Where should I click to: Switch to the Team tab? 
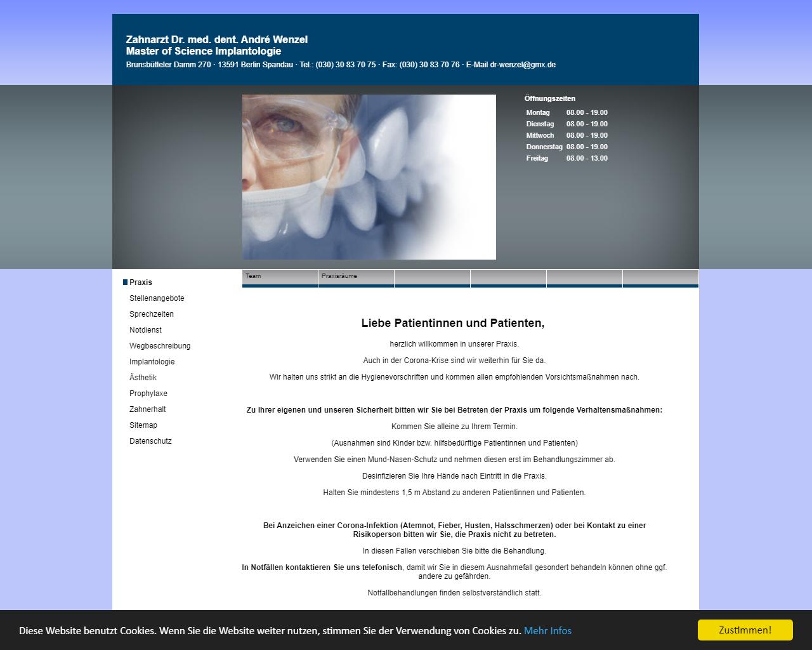(280, 278)
